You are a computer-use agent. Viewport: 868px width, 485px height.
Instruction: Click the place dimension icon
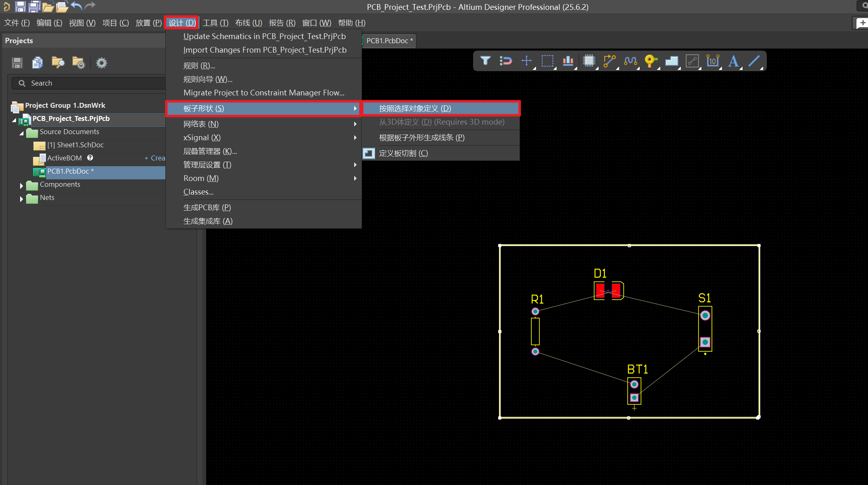pyautogui.click(x=713, y=61)
